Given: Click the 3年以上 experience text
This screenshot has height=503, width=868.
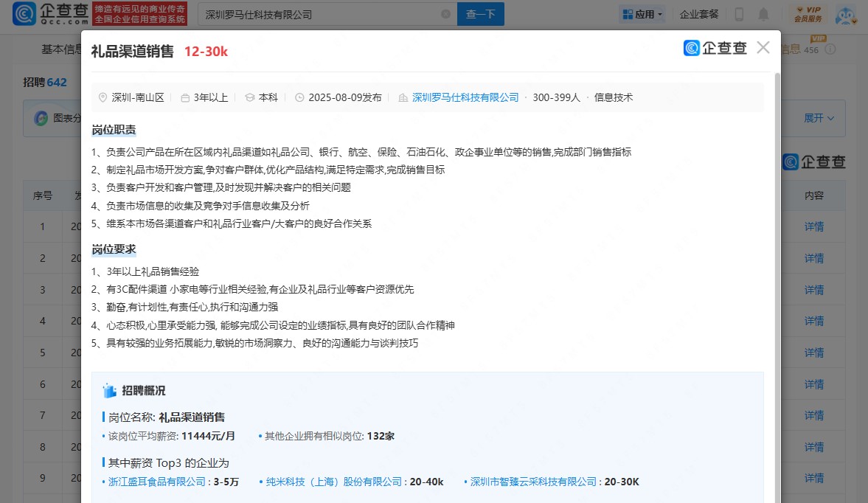Looking at the screenshot, I should click(211, 97).
